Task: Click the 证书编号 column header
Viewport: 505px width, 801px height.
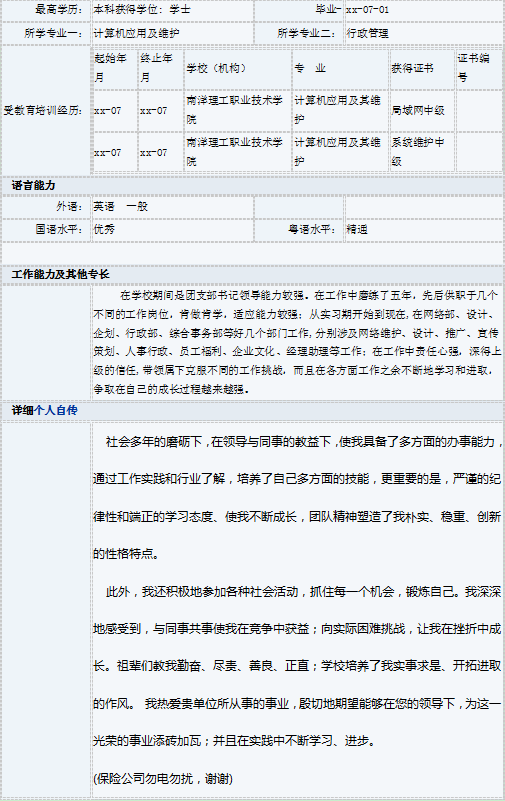Action: point(479,67)
